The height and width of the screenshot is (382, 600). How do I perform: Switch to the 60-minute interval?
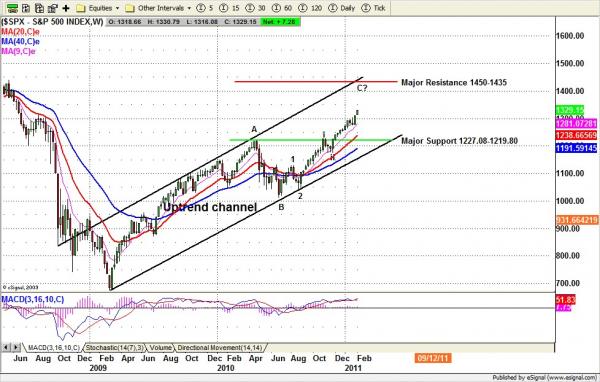(282, 8)
